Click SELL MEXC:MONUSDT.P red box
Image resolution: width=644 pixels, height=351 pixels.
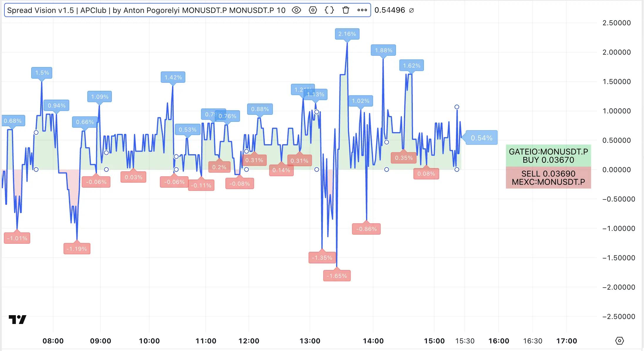point(548,178)
